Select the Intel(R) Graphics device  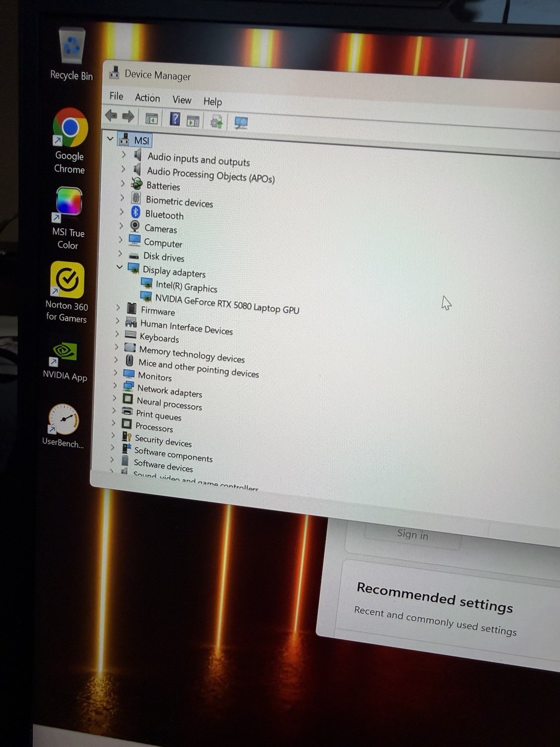pos(179,285)
